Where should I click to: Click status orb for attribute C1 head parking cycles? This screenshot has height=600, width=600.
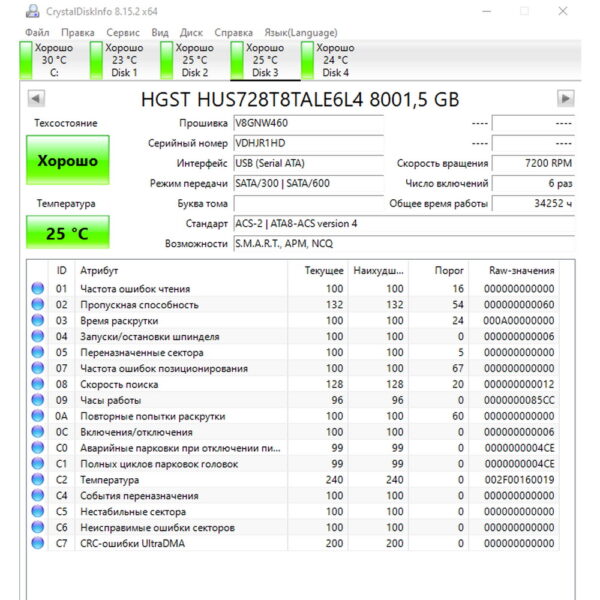38,463
